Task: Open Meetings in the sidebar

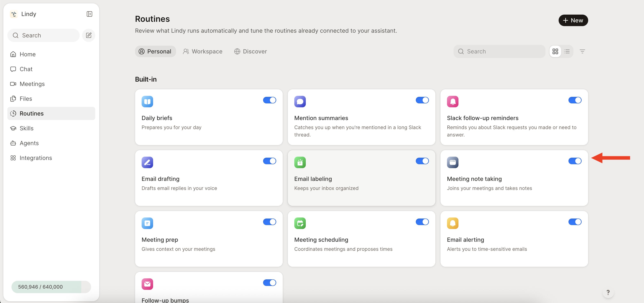Action: click(x=51, y=84)
